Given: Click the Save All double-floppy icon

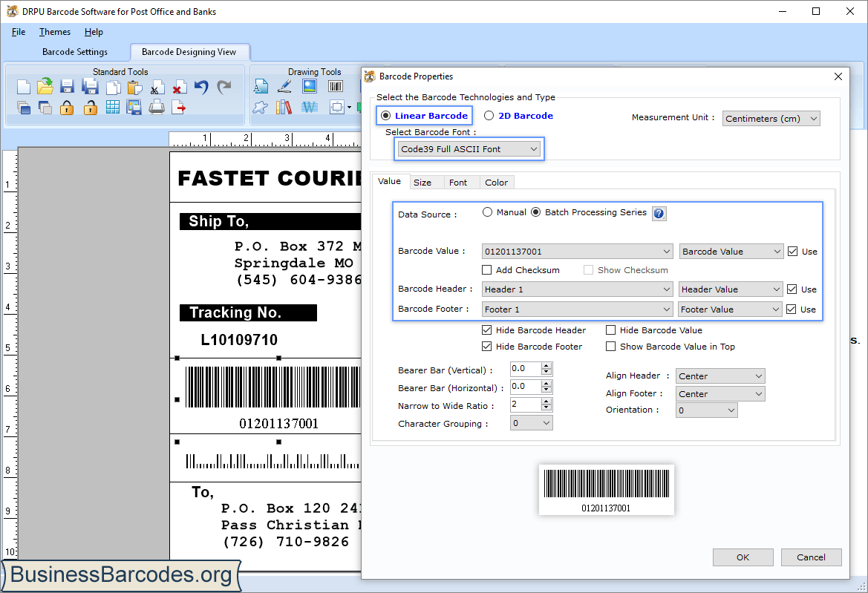Looking at the screenshot, I should tap(90, 87).
